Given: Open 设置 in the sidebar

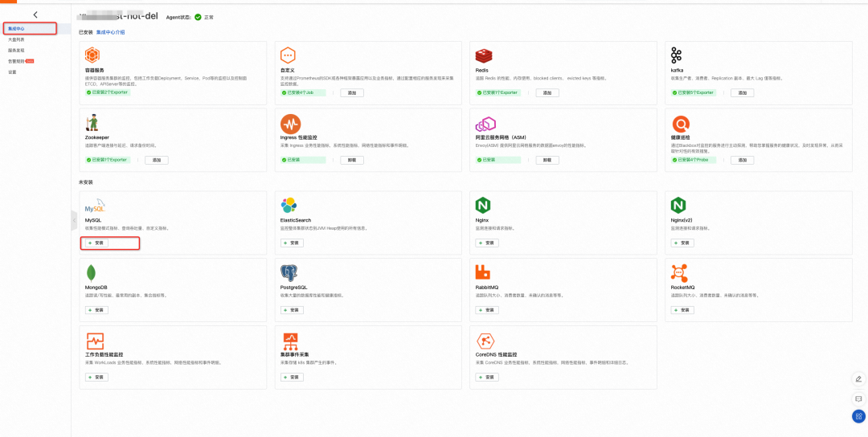Looking at the screenshot, I should (12, 72).
